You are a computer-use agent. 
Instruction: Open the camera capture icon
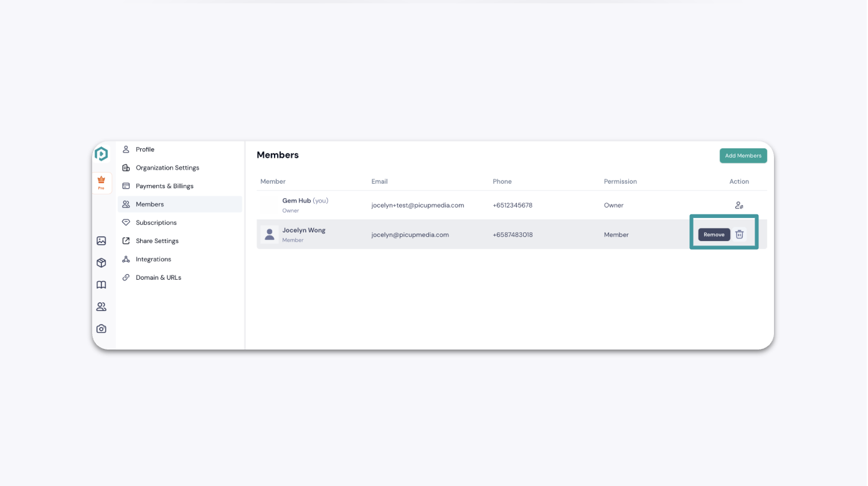tap(101, 328)
